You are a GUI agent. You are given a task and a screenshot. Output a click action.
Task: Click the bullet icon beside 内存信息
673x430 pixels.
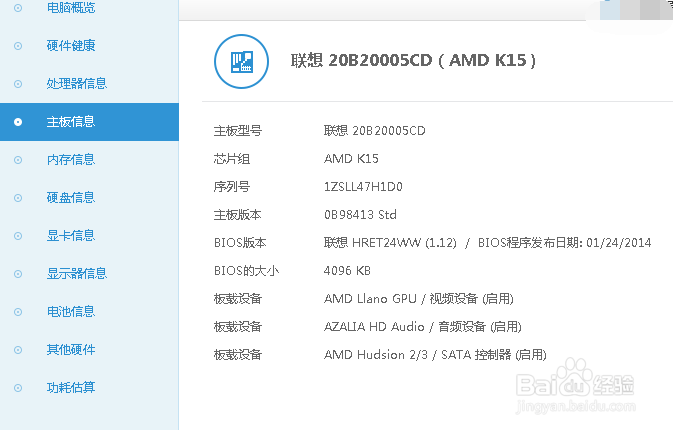click(x=18, y=160)
